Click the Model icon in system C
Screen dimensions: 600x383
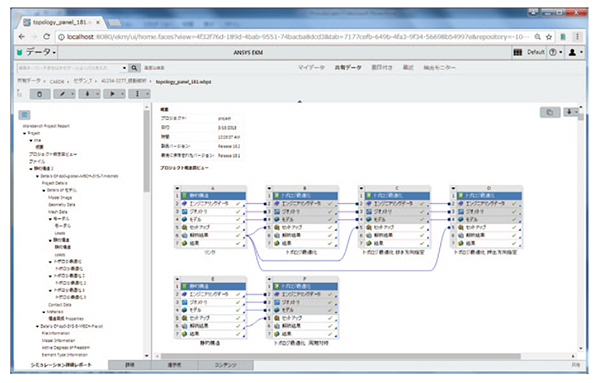point(369,219)
